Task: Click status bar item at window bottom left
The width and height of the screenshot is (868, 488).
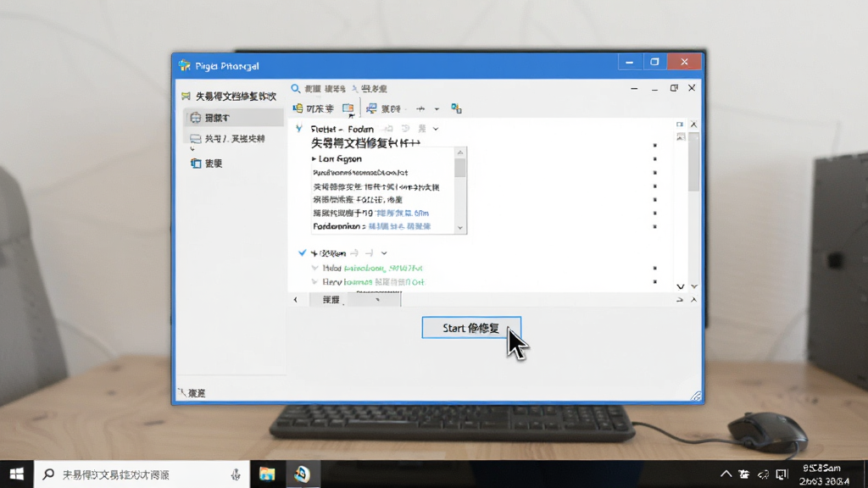Action: 192,393
